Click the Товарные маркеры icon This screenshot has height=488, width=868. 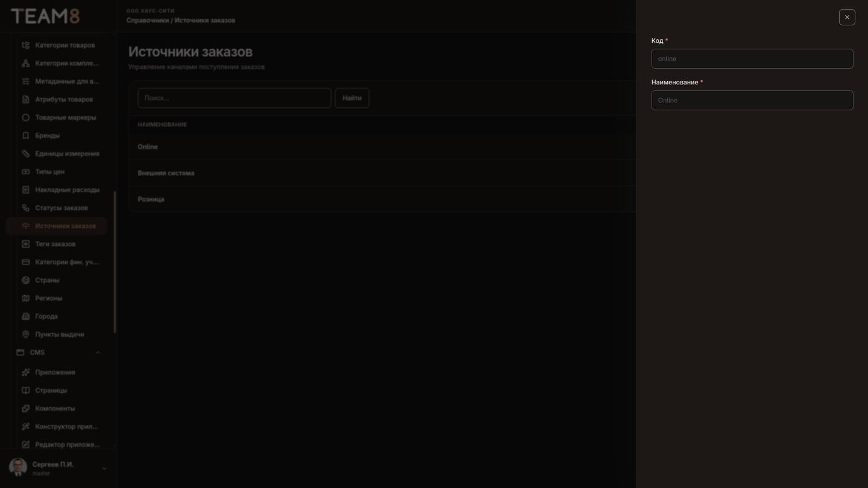tap(25, 117)
